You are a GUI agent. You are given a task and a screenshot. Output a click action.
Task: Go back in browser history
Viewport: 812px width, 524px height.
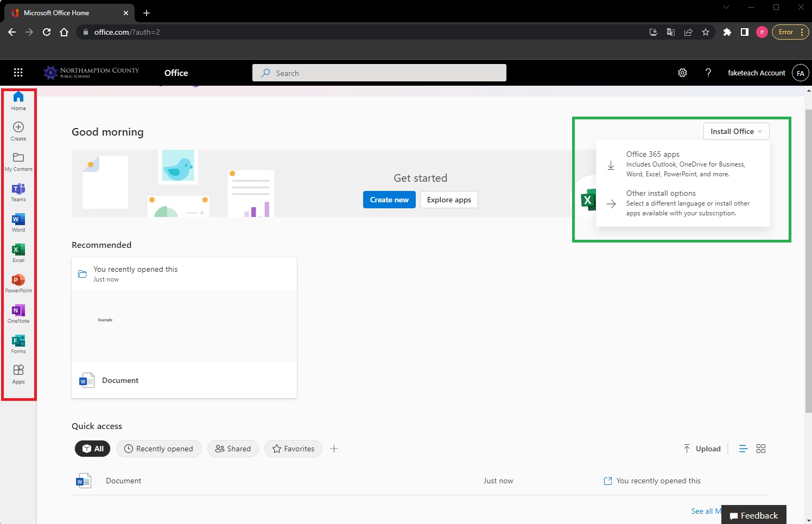click(12, 32)
